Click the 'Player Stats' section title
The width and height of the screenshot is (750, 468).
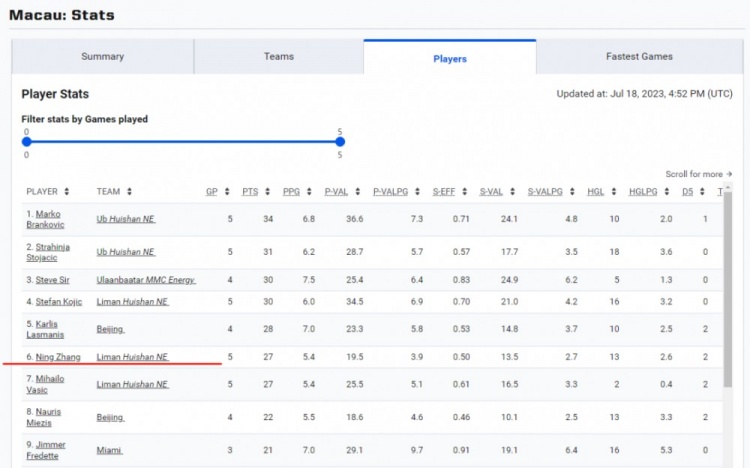(x=55, y=94)
